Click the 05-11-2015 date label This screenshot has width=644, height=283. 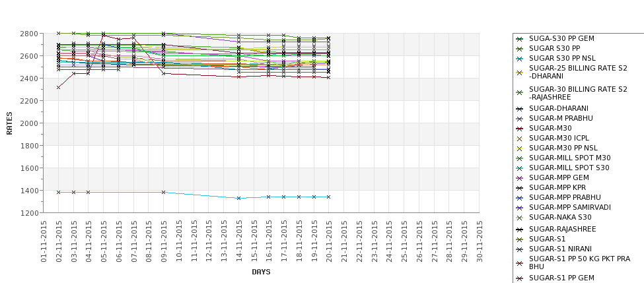tap(104, 241)
